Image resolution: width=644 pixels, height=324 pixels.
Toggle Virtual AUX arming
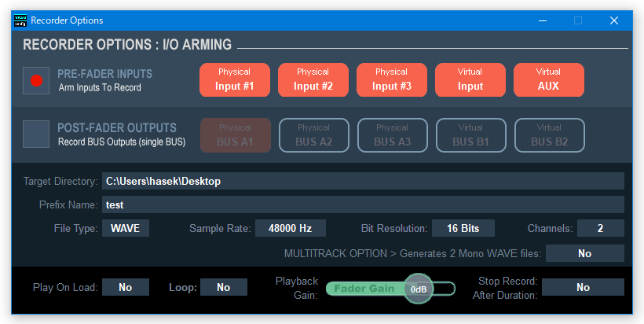(549, 79)
